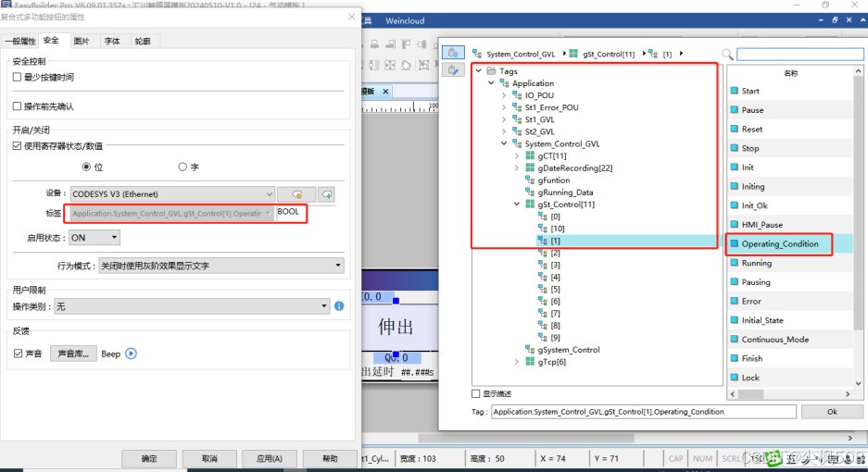This screenshot has width=868, height=472.
Task: Switch to the 字体 tab
Action: [112, 41]
